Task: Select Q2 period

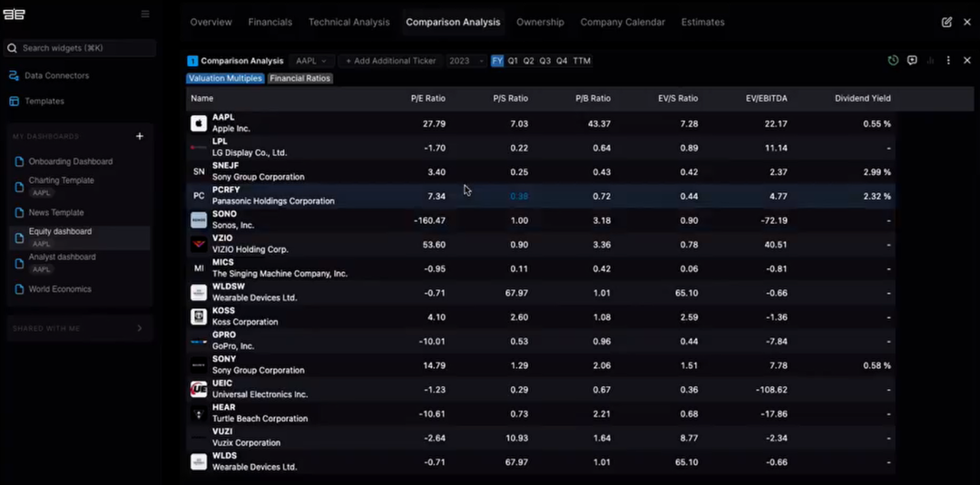Action: [529, 61]
